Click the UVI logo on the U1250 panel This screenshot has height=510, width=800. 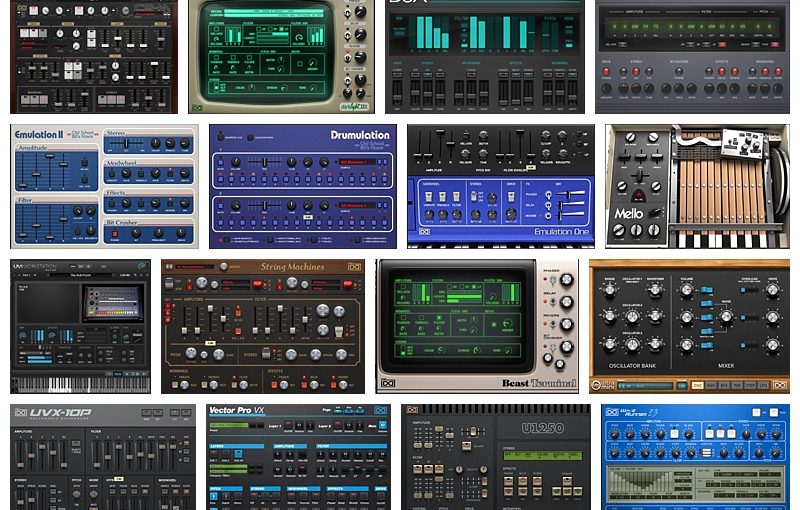point(412,409)
